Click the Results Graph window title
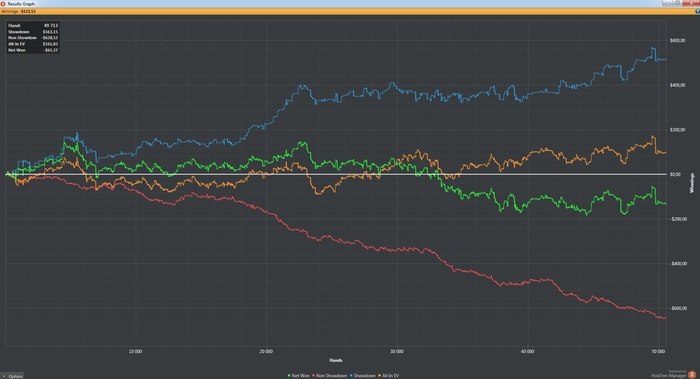The height and width of the screenshot is (379, 700). (x=21, y=4)
